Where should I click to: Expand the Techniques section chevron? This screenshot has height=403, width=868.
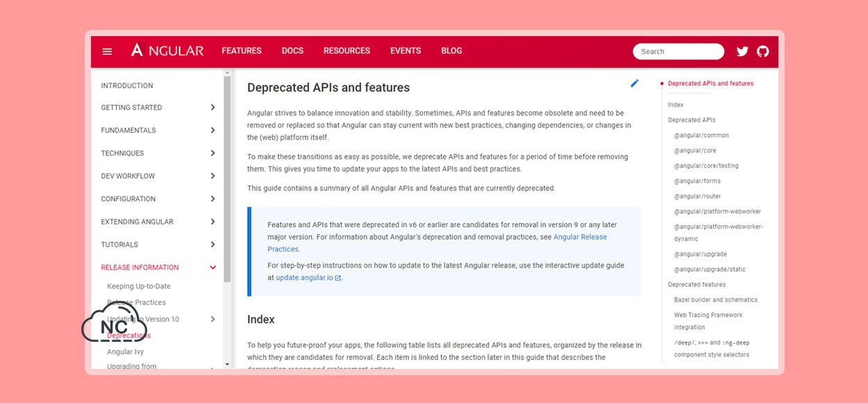(212, 154)
